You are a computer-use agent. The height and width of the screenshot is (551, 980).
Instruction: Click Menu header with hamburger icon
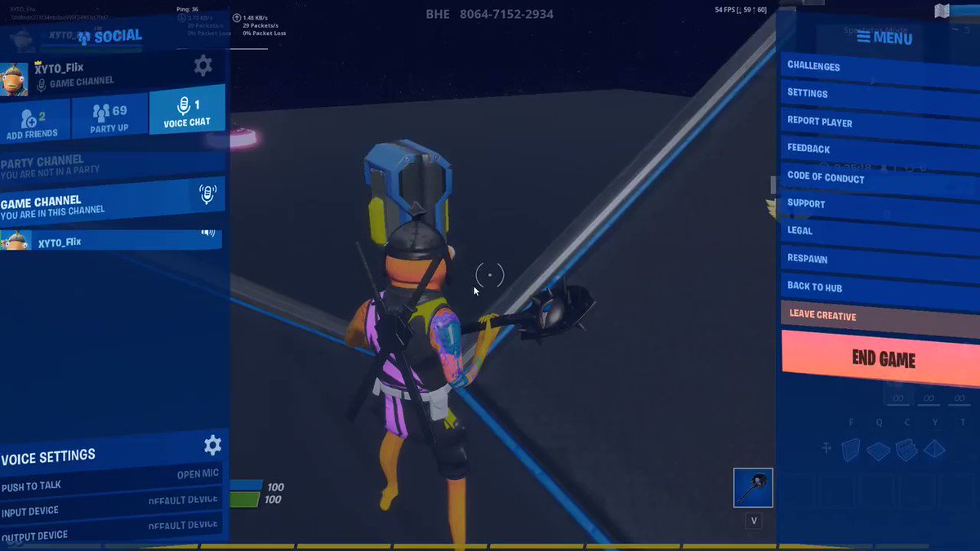[x=884, y=38]
